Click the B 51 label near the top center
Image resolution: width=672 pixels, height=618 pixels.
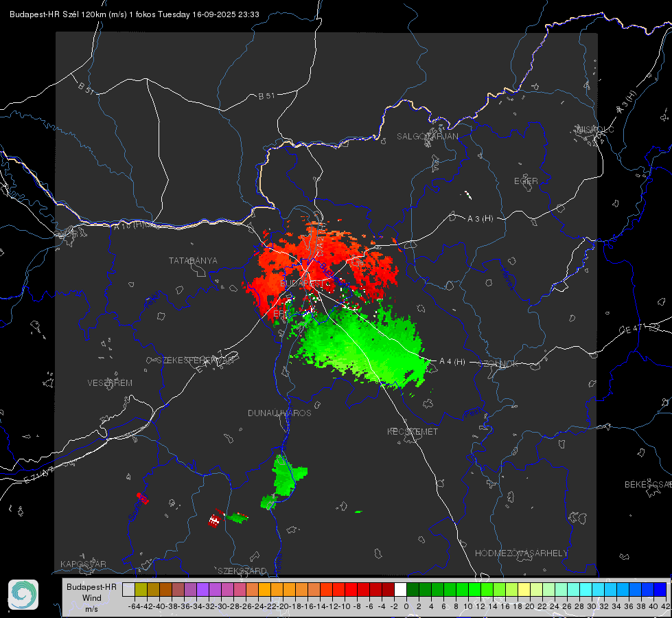[266, 96]
